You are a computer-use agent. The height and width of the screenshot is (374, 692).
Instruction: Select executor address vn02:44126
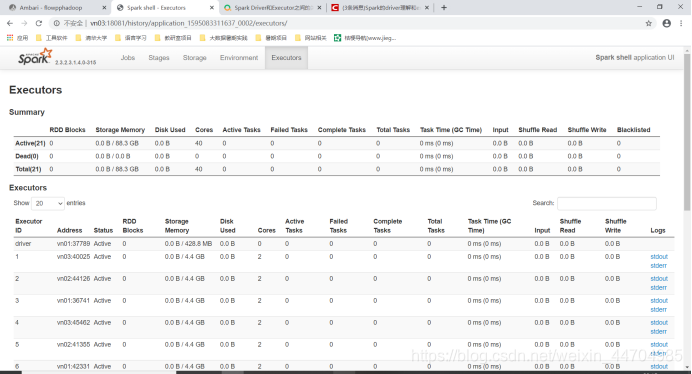click(x=73, y=279)
